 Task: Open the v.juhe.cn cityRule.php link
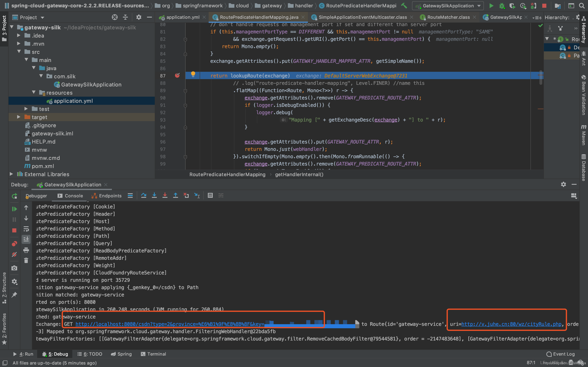511,324
